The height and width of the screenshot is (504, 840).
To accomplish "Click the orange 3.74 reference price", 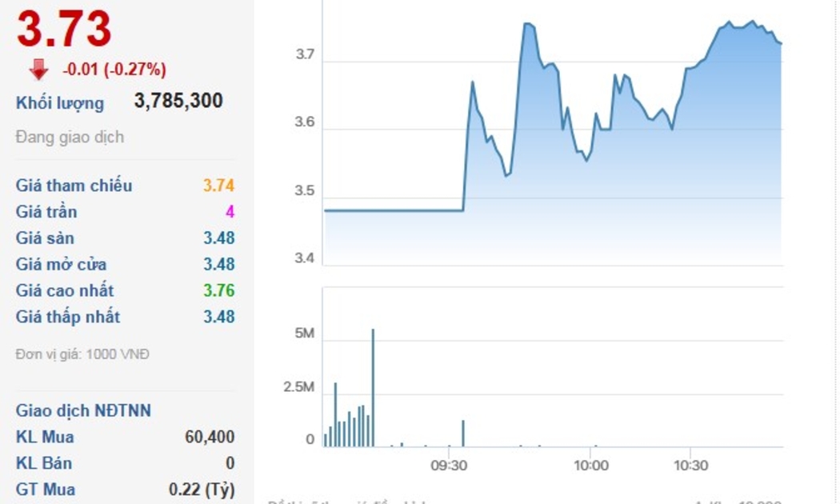I will click(x=218, y=186).
